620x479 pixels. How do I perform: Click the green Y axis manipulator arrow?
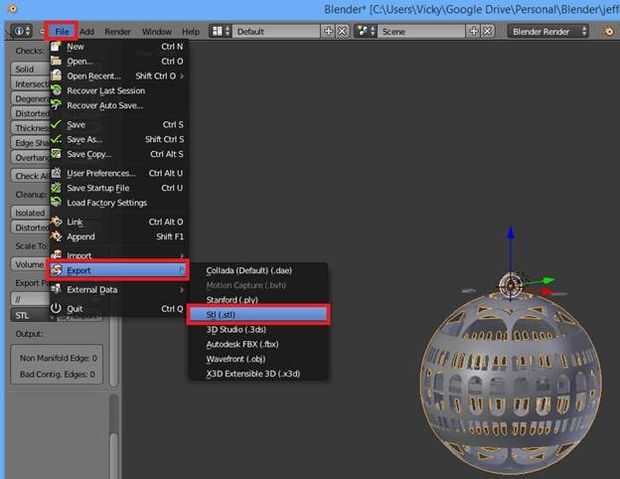(548, 280)
